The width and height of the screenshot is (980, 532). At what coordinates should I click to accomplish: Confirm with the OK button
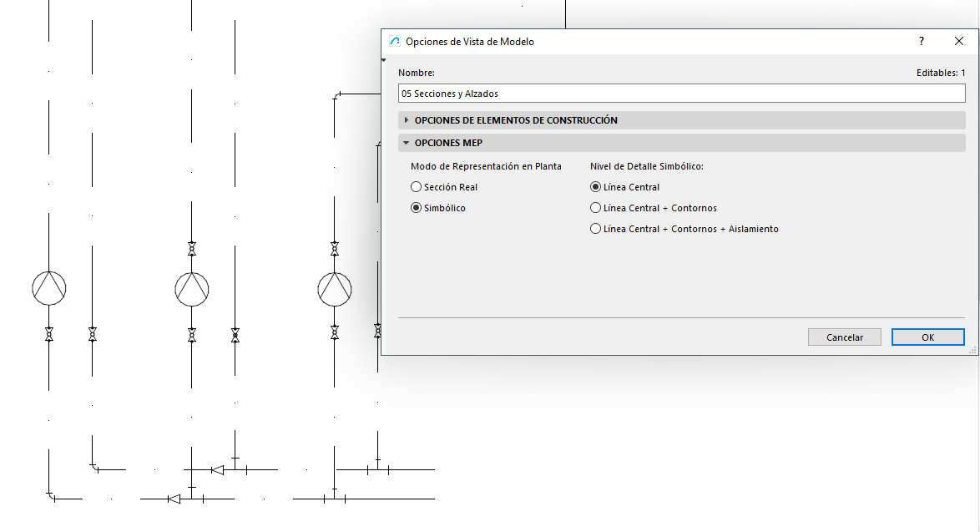(x=927, y=337)
